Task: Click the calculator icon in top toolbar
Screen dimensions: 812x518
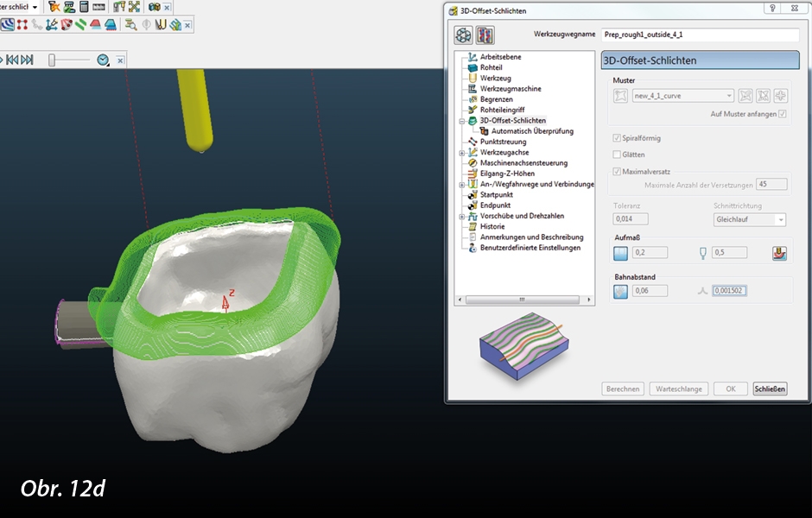Action: click(84, 7)
